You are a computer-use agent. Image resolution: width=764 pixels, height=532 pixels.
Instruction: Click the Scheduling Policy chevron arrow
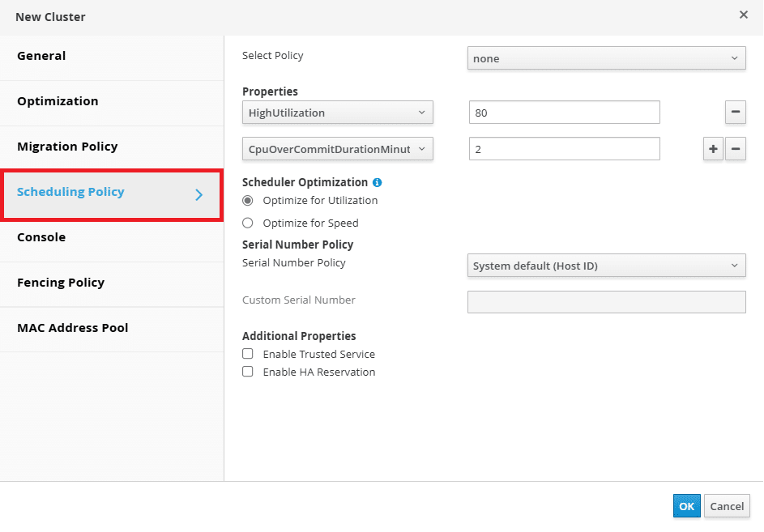[198, 195]
